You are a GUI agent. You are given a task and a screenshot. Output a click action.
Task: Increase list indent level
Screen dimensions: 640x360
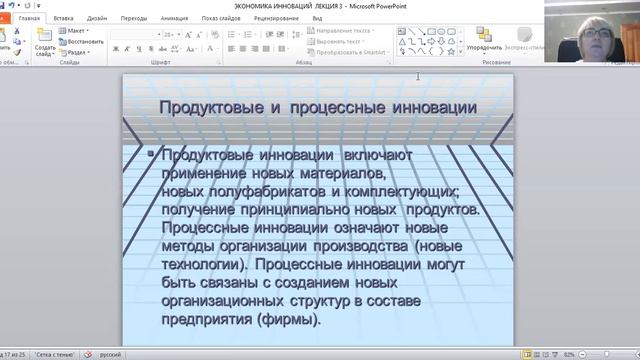click(x=280, y=35)
